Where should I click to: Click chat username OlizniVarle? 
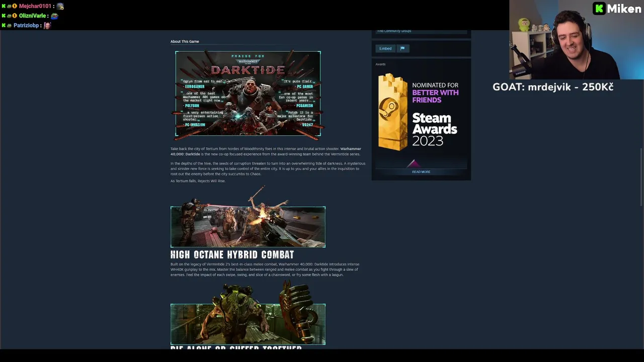click(32, 16)
